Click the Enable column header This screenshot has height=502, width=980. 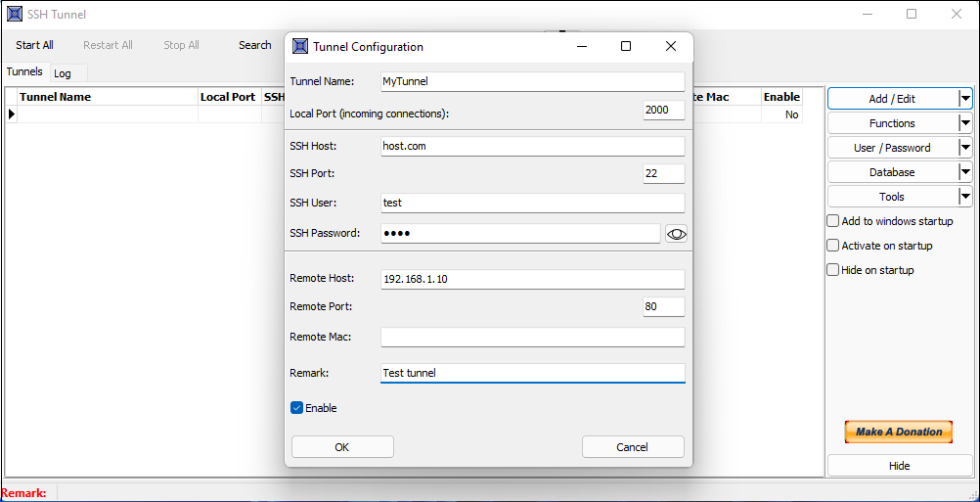(x=781, y=97)
